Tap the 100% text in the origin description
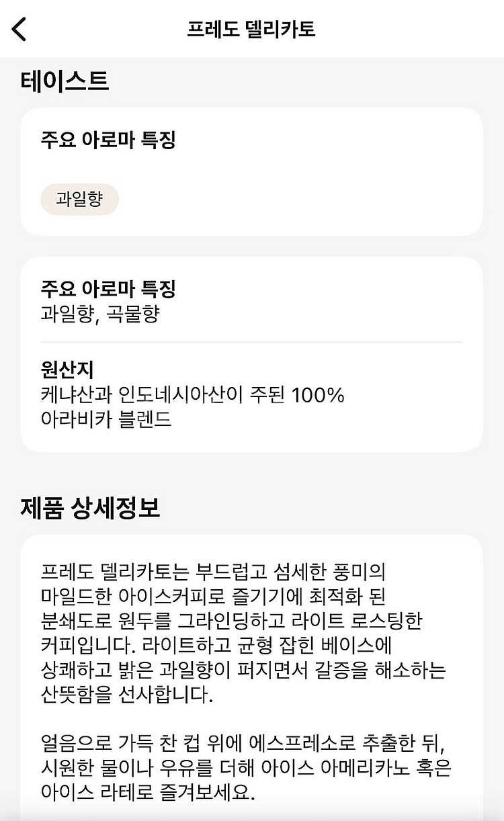504x821 pixels. point(318,394)
